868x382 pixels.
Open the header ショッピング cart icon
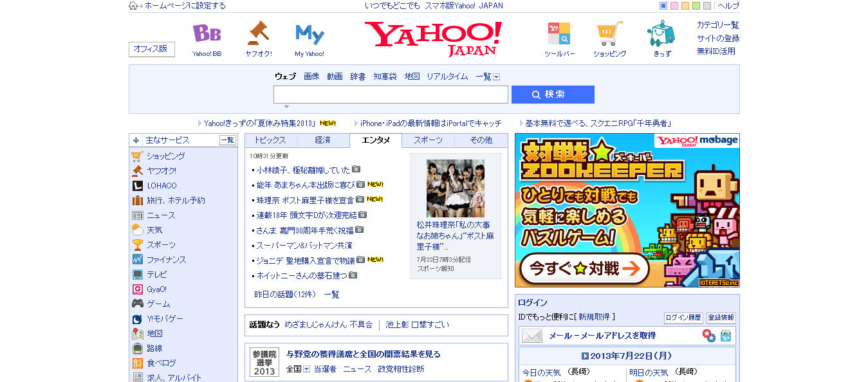609,33
